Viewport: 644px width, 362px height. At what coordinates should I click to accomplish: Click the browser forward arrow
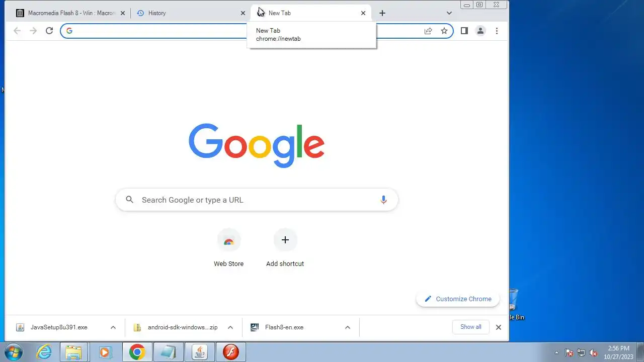point(33,31)
